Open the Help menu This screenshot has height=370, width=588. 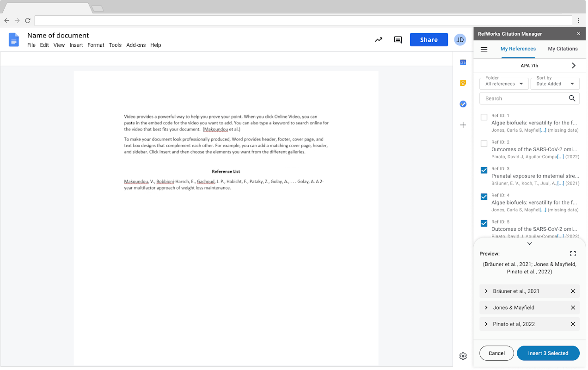156,45
